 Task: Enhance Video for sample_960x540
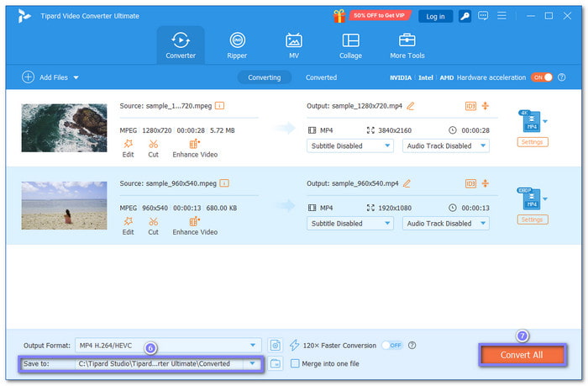tap(195, 226)
